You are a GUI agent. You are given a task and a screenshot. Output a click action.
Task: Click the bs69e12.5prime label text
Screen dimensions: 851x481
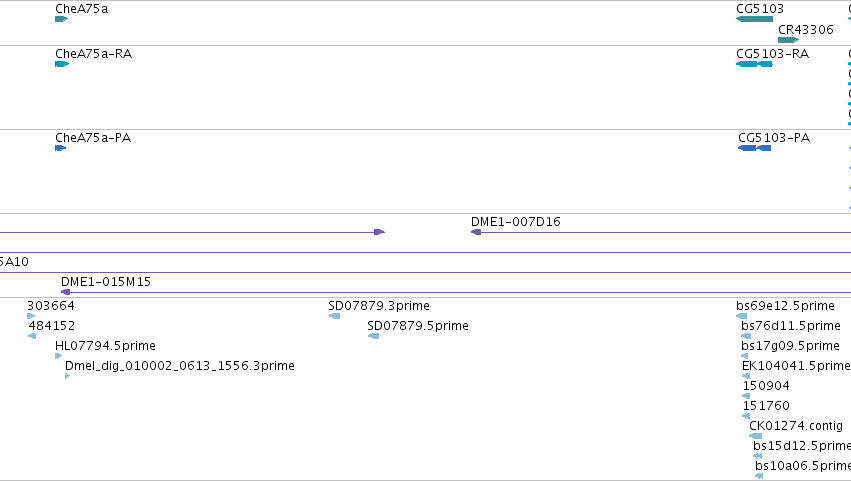pos(785,306)
